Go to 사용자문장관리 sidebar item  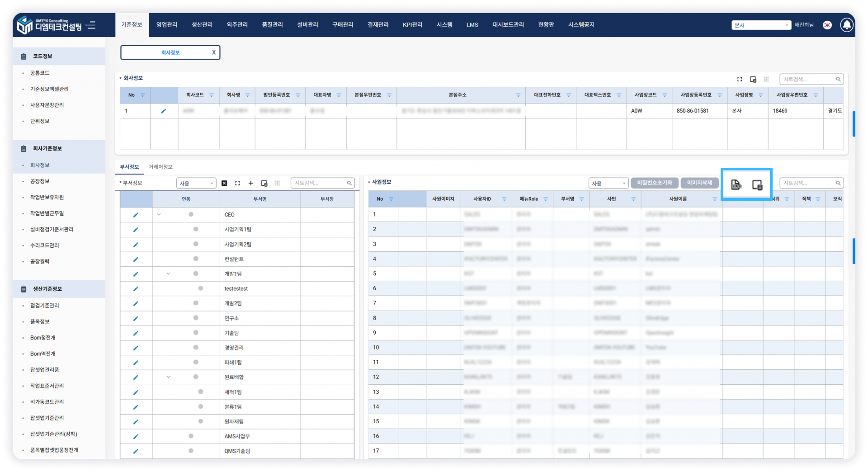pyautogui.click(x=47, y=105)
